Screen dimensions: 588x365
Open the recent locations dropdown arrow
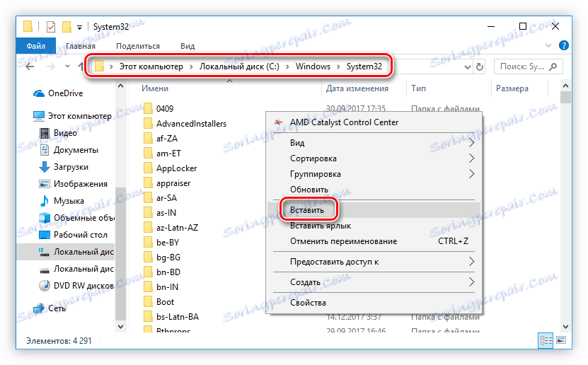(x=67, y=66)
